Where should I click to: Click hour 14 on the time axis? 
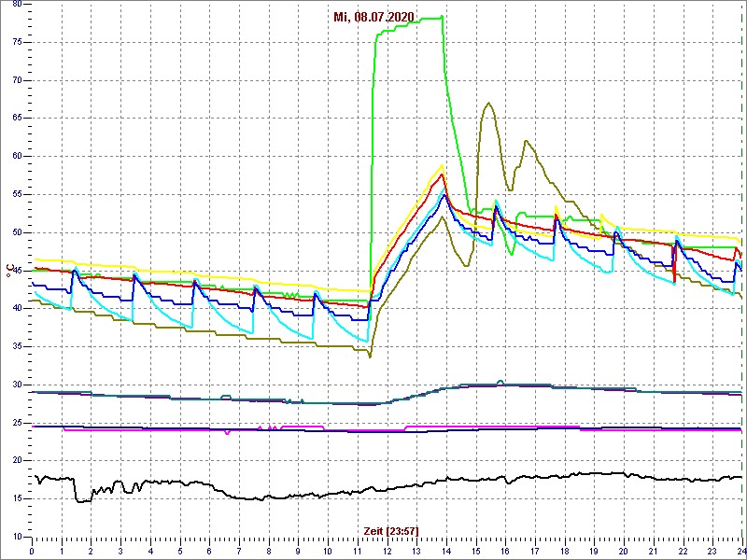click(x=446, y=550)
